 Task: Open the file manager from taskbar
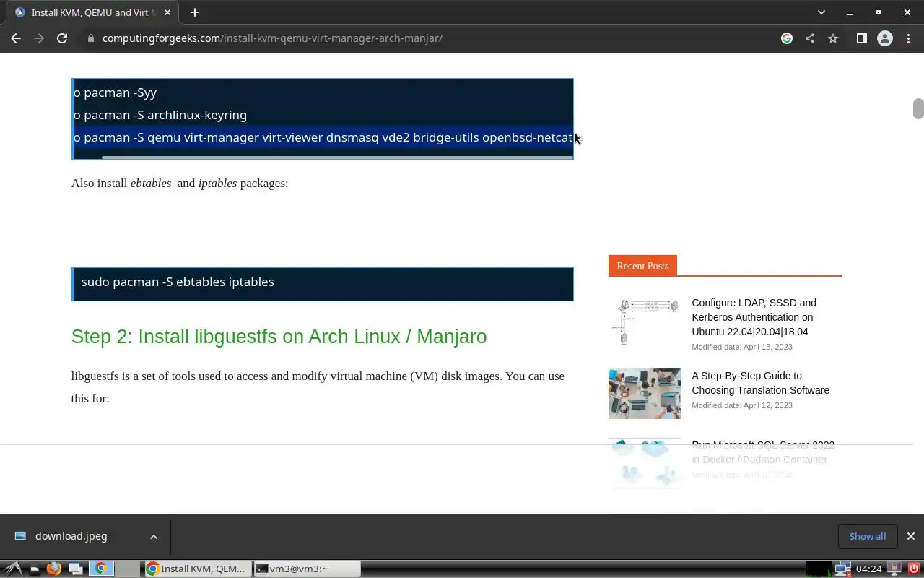coord(34,569)
